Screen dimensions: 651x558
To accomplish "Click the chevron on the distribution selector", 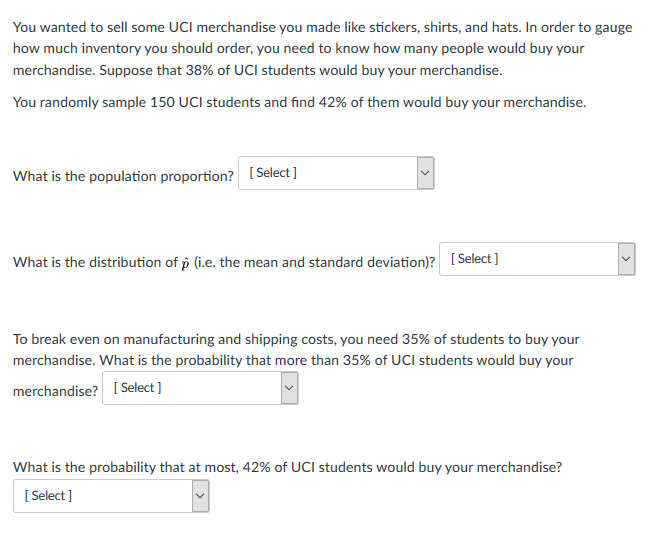I will coord(627,259).
